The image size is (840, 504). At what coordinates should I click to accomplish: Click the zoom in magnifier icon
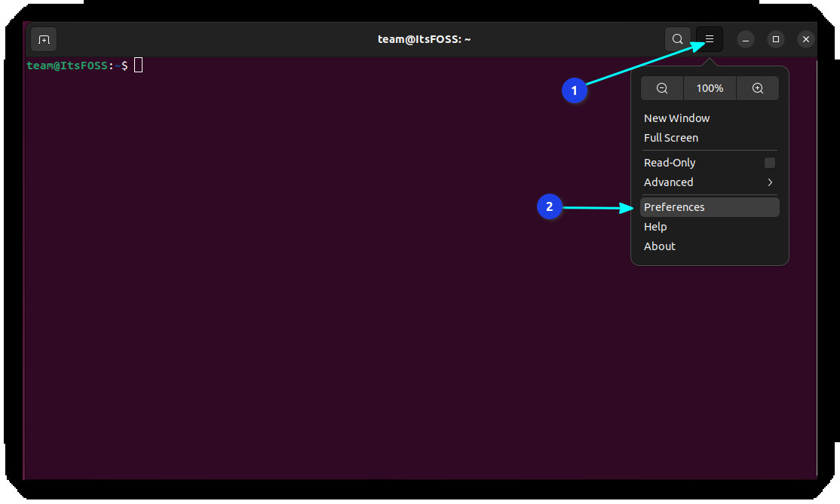coord(758,88)
